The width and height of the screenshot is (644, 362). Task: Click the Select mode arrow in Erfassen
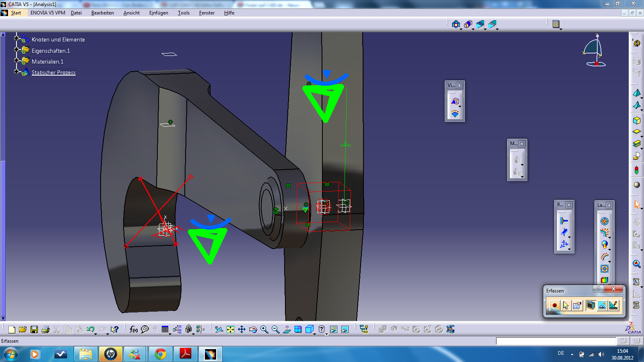(x=566, y=305)
